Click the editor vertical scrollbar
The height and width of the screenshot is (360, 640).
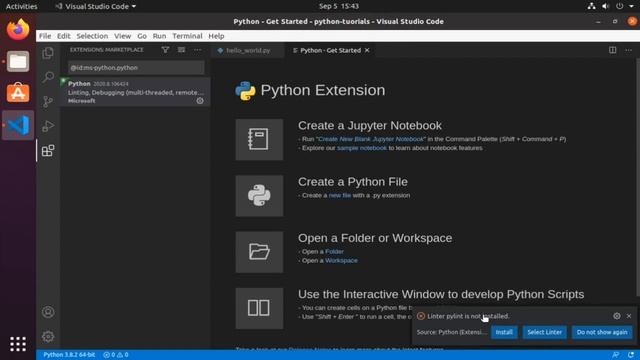click(638, 178)
